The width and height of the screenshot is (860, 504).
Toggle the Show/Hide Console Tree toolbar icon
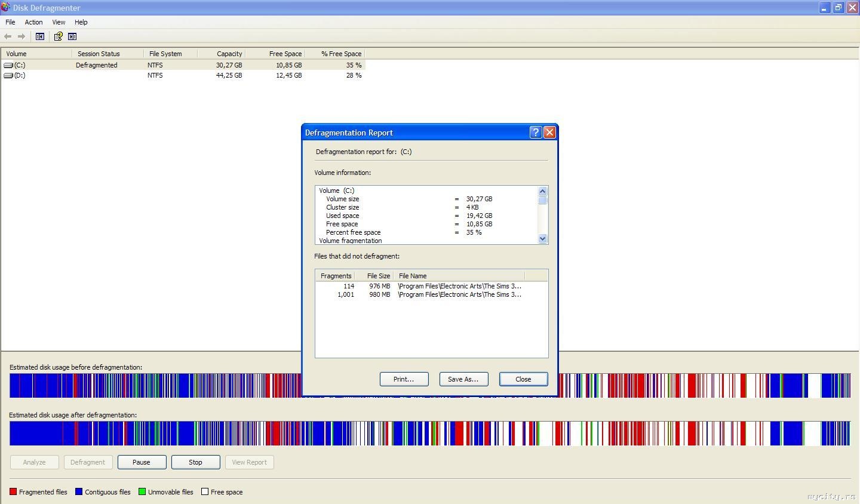click(x=40, y=36)
